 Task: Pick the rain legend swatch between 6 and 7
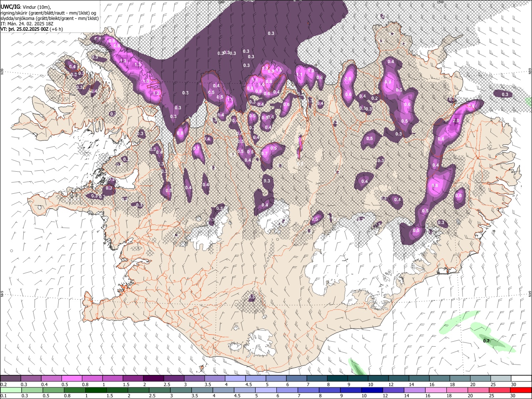coord(286,390)
